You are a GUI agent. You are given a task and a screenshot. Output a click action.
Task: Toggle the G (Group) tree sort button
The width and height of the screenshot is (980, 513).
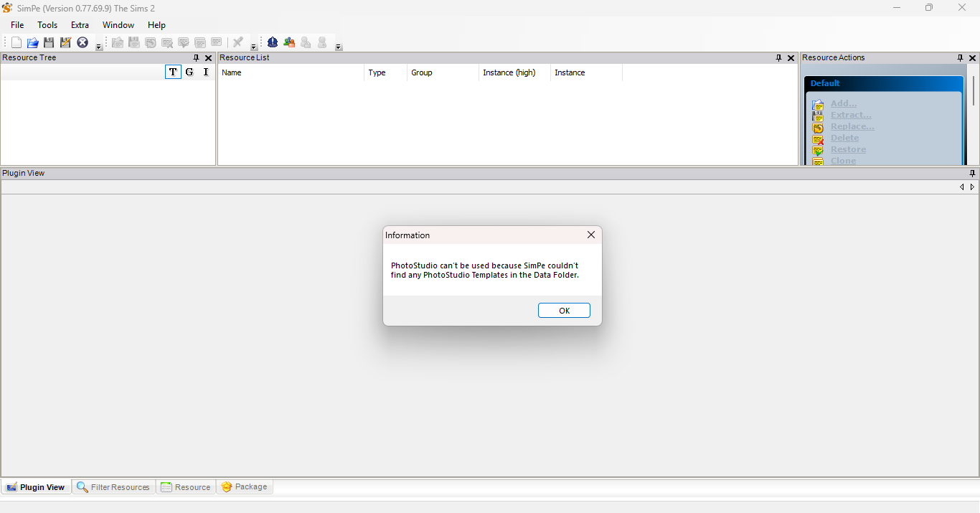189,72
